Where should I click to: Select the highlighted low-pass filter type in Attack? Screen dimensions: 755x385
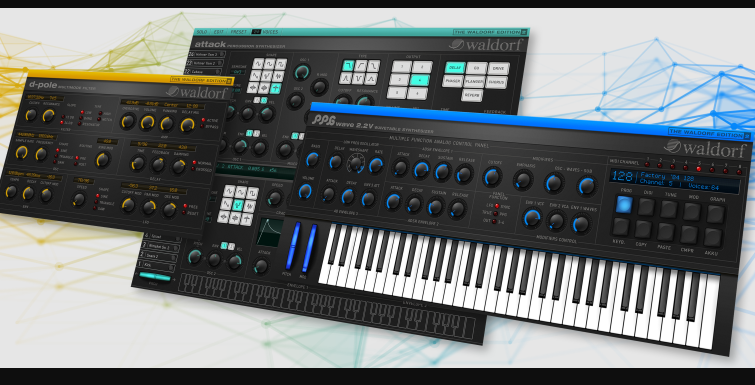347,66
